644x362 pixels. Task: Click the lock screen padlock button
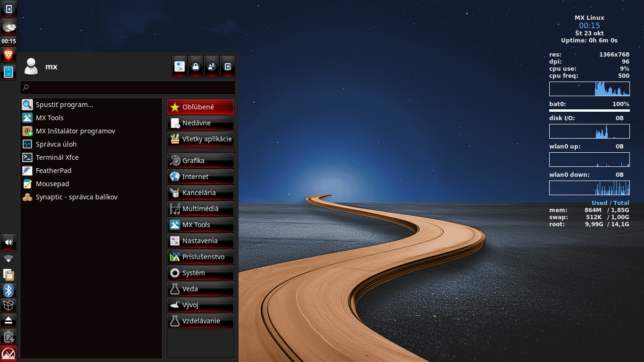point(196,66)
